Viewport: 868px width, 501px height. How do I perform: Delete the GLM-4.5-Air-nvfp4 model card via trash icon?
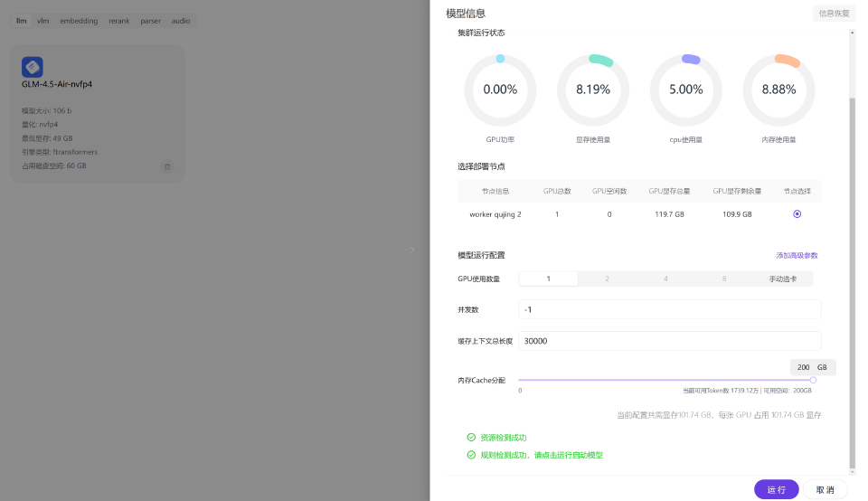pyautogui.click(x=167, y=166)
